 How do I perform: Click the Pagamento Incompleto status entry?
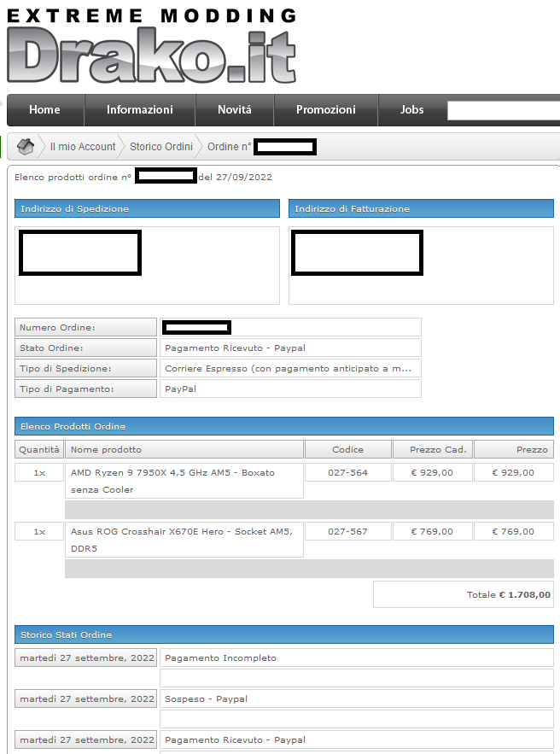357,658
